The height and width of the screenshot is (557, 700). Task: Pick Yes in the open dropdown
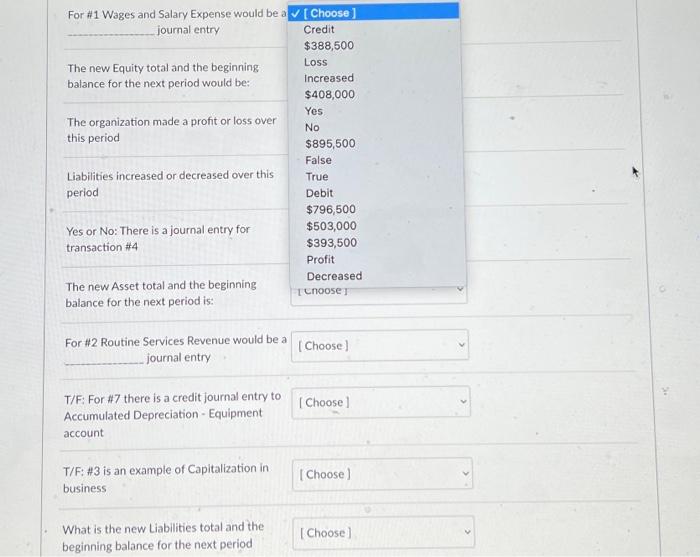coord(314,111)
